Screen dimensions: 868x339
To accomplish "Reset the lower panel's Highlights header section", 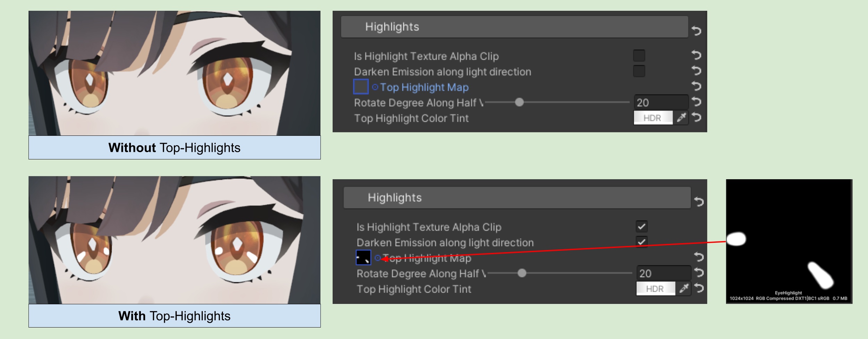I will click(699, 202).
